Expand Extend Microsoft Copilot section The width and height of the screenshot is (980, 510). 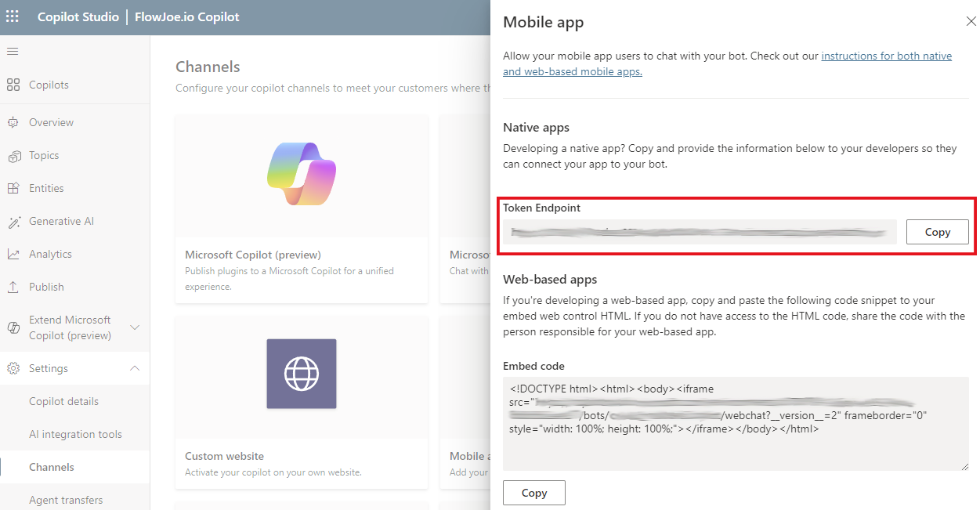(x=135, y=327)
